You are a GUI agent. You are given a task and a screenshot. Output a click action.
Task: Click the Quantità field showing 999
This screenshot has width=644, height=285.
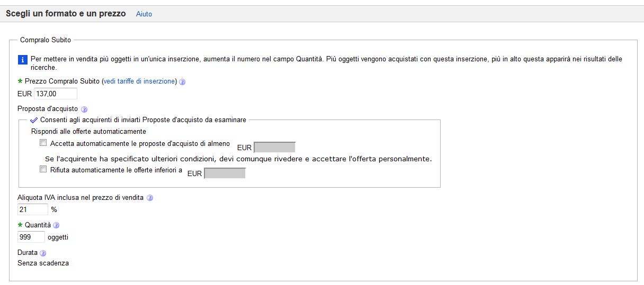pos(31,237)
